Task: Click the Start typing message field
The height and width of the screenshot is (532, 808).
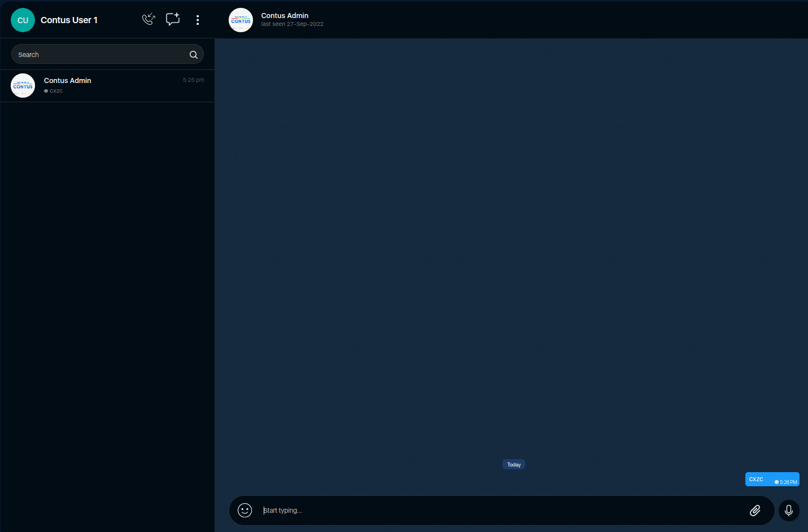Action: tap(503, 511)
